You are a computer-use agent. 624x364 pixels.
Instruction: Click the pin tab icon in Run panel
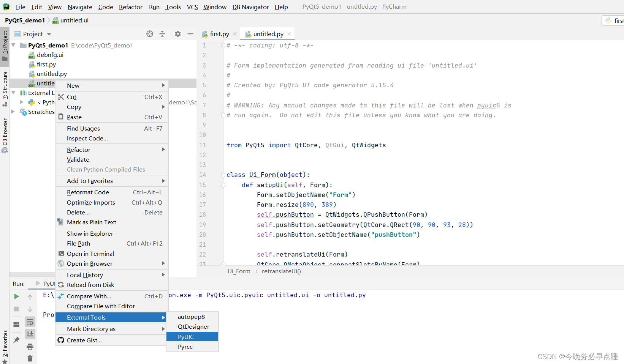click(x=16, y=340)
